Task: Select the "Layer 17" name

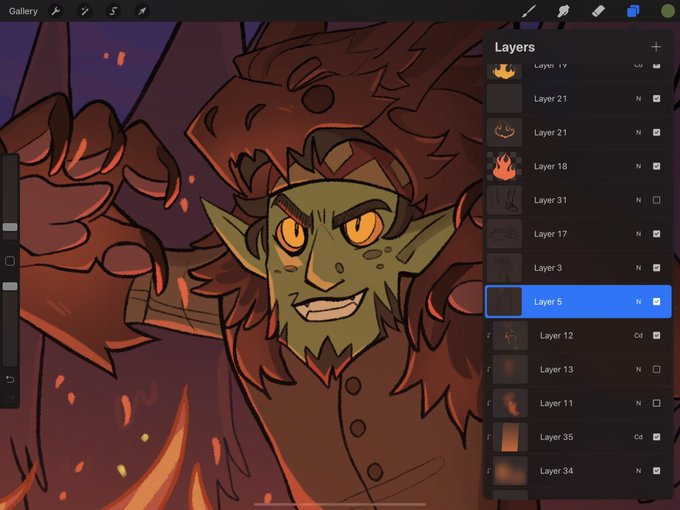Action: point(550,234)
